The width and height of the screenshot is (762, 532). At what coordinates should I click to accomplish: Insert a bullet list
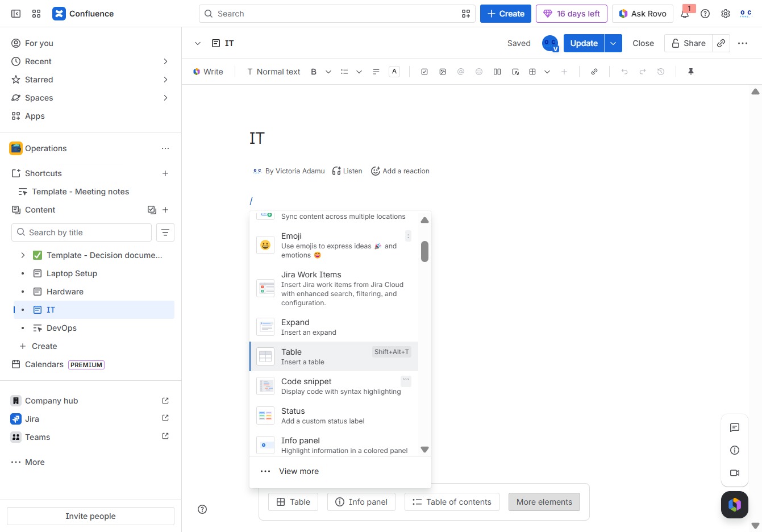coord(344,72)
